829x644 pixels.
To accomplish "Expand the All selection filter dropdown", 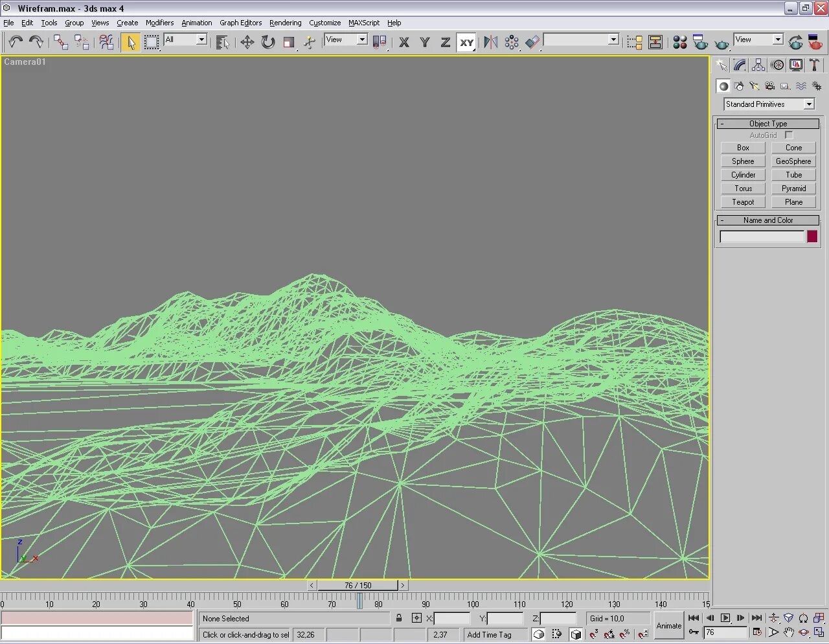I will (185, 40).
